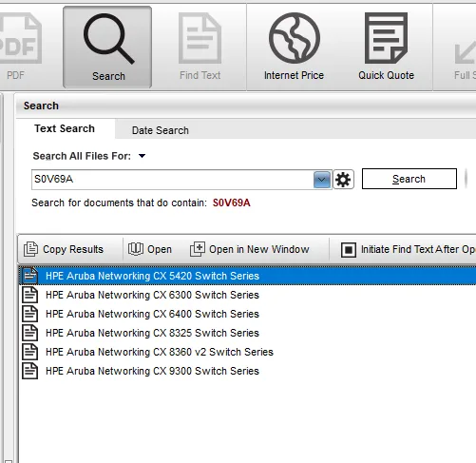Open the Find Text tool

click(200, 47)
